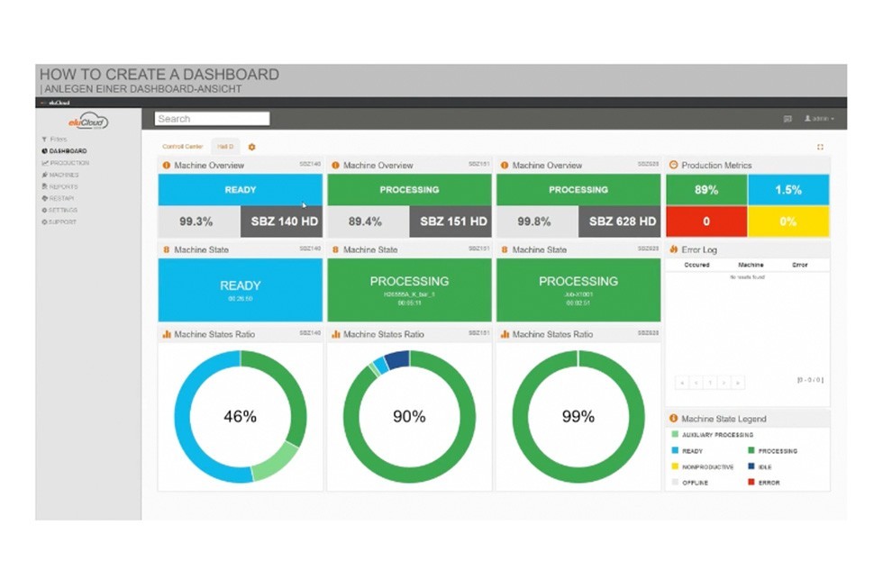This screenshot has height=588, width=883.
Task: Click the READY status tile of SBZ140 Overview
Action: click(241, 190)
